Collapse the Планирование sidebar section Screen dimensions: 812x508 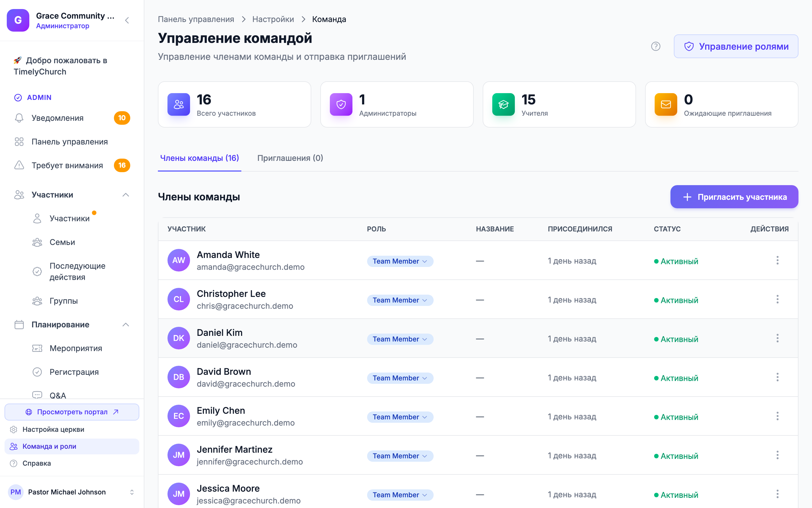[x=126, y=325]
